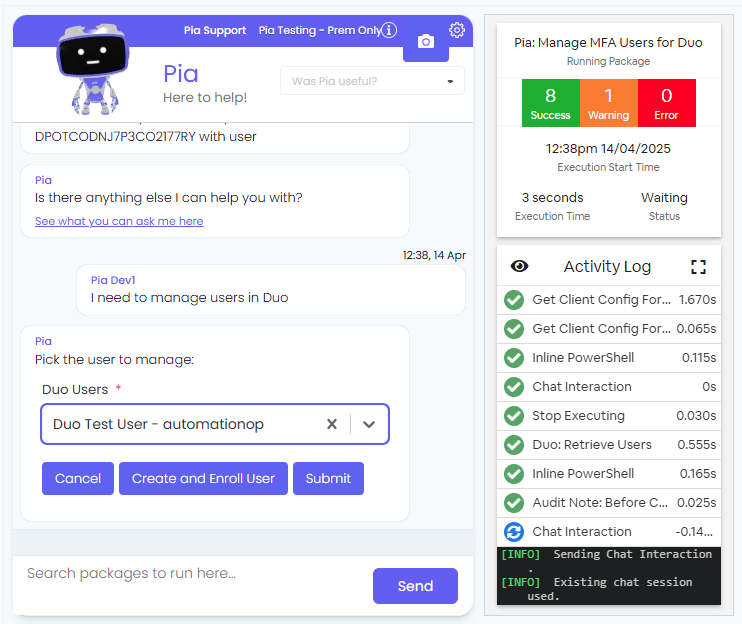The height and width of the screenshot is (624, 742).
Task: Click success icon for 0.065s Get Client Config
Action: pyautogui.click(x=514, y=329)
